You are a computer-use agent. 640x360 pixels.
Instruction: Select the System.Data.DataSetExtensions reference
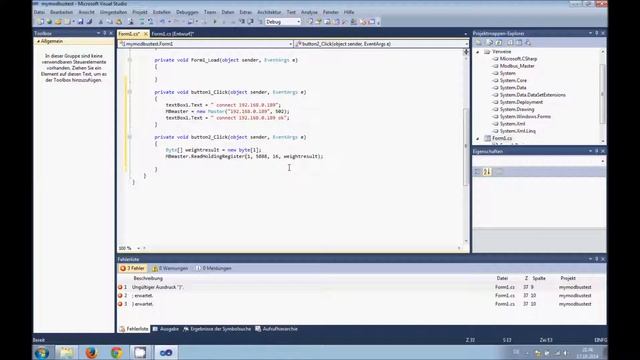533,95
